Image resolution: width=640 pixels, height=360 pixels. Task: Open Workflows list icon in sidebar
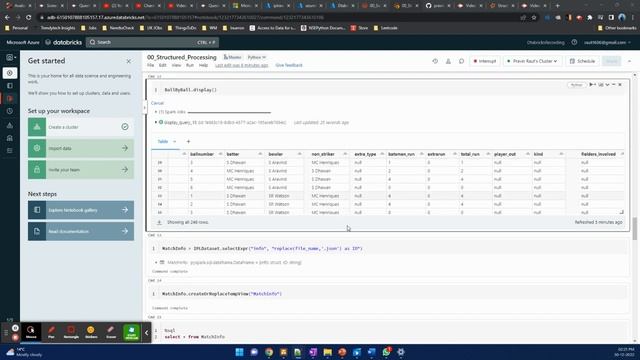tap(10, 151)
